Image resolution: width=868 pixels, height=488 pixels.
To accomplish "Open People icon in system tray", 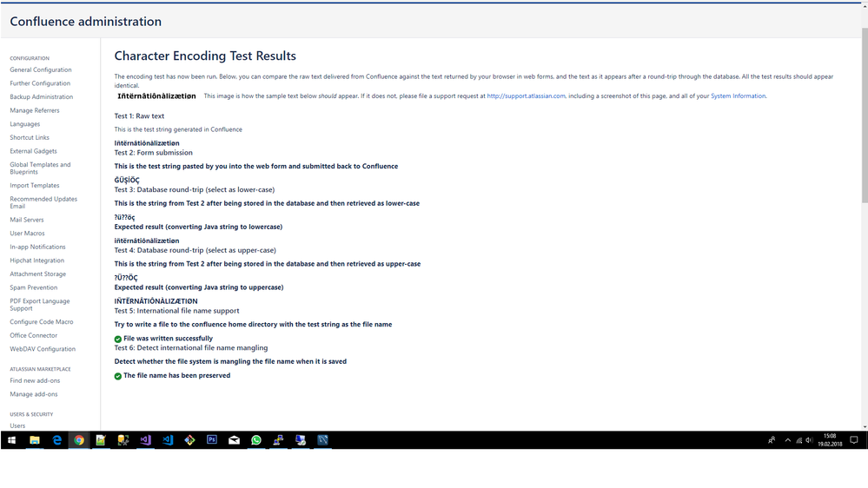I will (772, 440).
